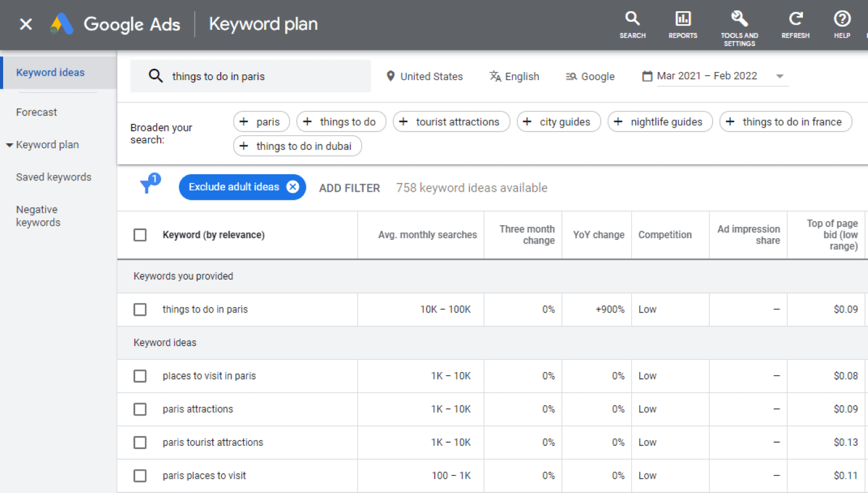Open the Mar 2021 – Feb 2022 date dropdown
Image resolution: width=868 pixels, height=493 pixels.
(x=779, y=75)
